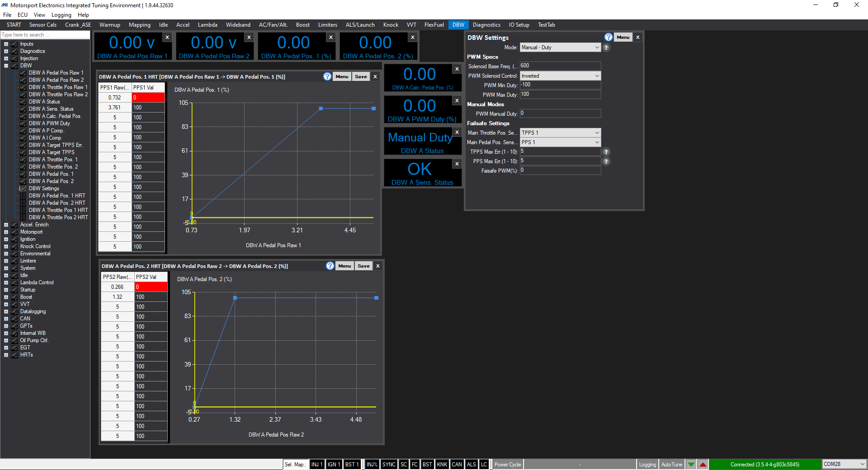Open help for TPPS Max Err field
This screenshot has width=868, height=470.
tap(606, 152)
